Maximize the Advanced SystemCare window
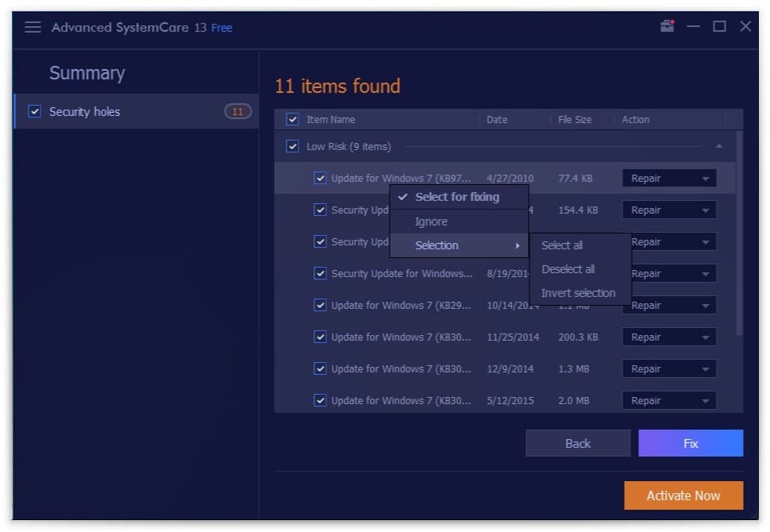The width and height of the screenshot is (770, 532). point(719,26)
